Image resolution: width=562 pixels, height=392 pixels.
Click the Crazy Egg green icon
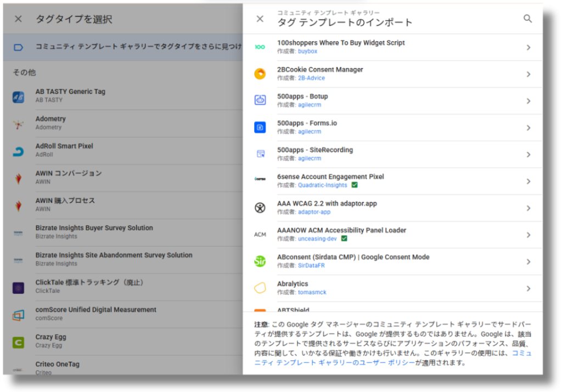[x=18, y=342]
